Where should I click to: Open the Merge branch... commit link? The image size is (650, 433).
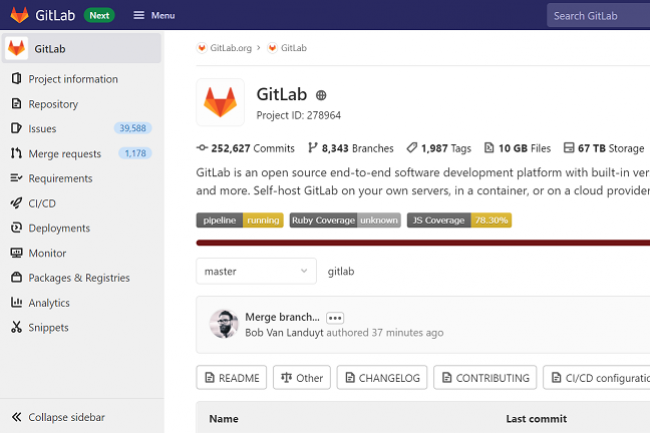[x=282, y=317]
